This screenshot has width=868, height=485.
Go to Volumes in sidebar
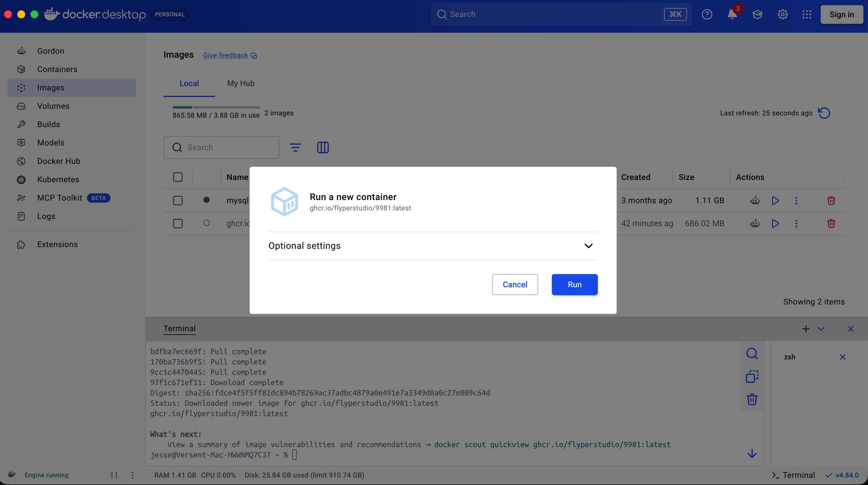[x=71, y=106]
